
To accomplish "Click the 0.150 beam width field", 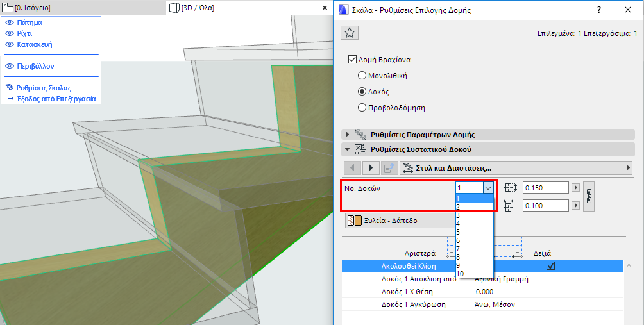I will point(546,188).
